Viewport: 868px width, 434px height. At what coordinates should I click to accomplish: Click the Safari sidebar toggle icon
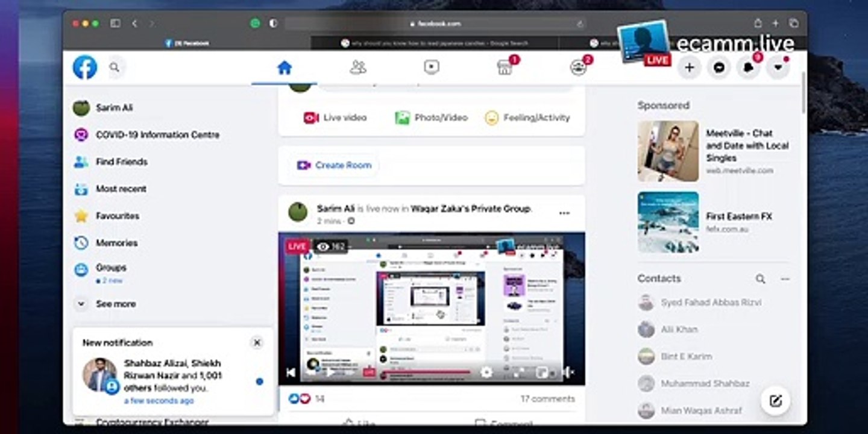[x=115, y=24]
